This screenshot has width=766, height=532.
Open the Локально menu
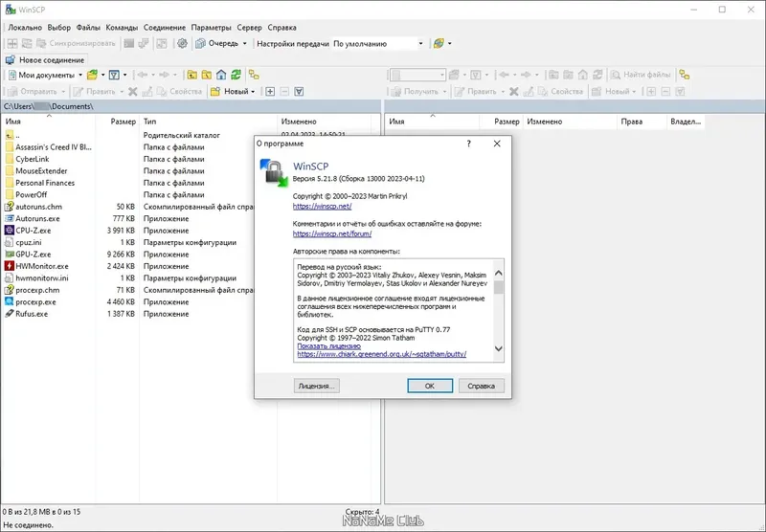[x=25, y=28]
